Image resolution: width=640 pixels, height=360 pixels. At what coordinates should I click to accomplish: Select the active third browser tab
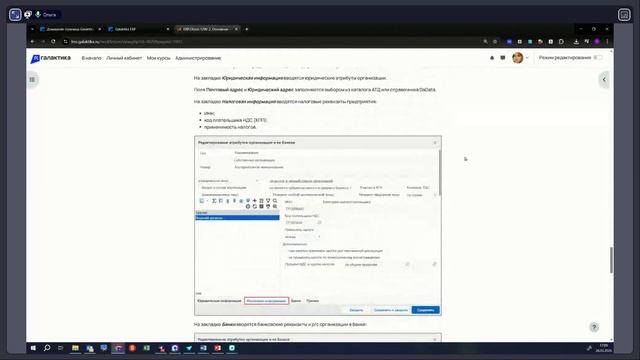pos(206,29)
